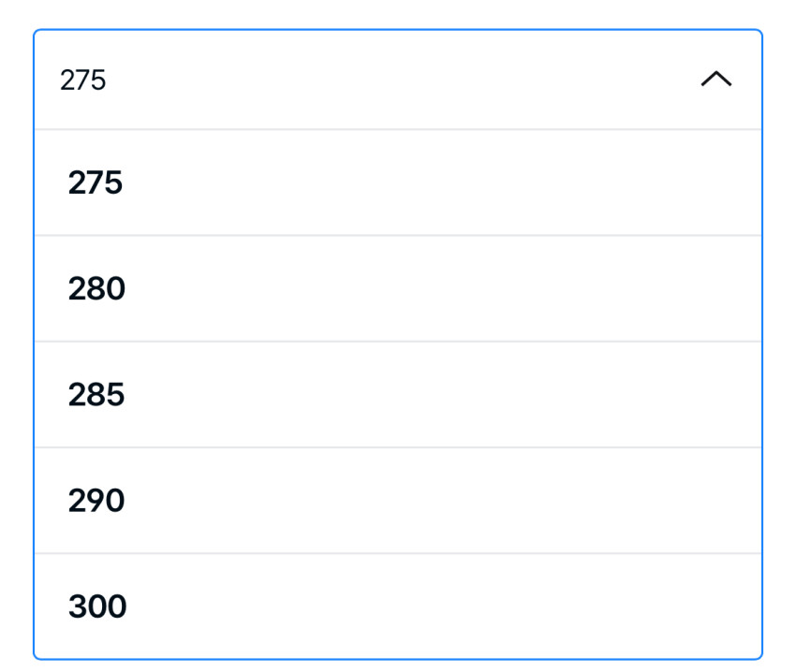Click the caret arrow in the header

715,80
